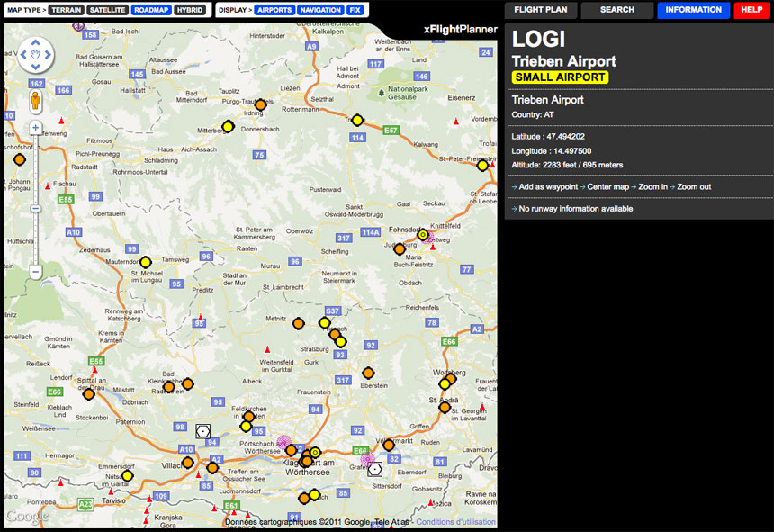774x532 pixels.
Task: Select yellow airport marker near St. Peter-Freienstein
Action: (x=482, y=166)
